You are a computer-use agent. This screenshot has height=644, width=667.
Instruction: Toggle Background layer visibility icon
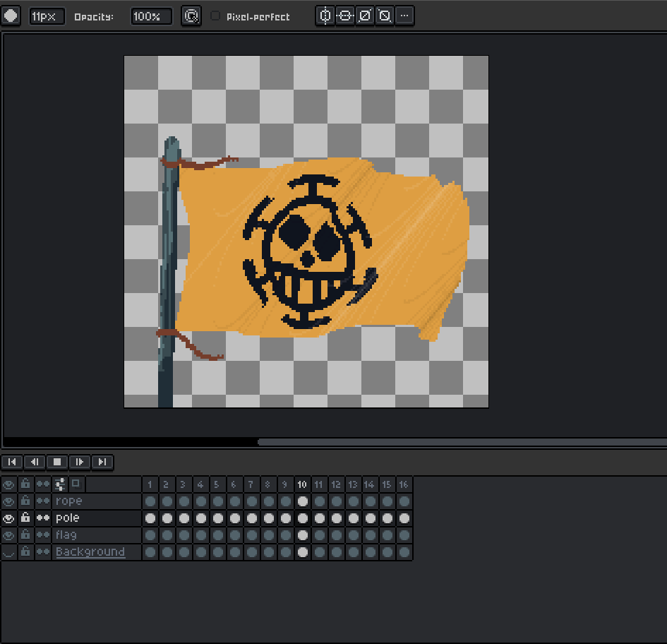(x=9, y=552)
